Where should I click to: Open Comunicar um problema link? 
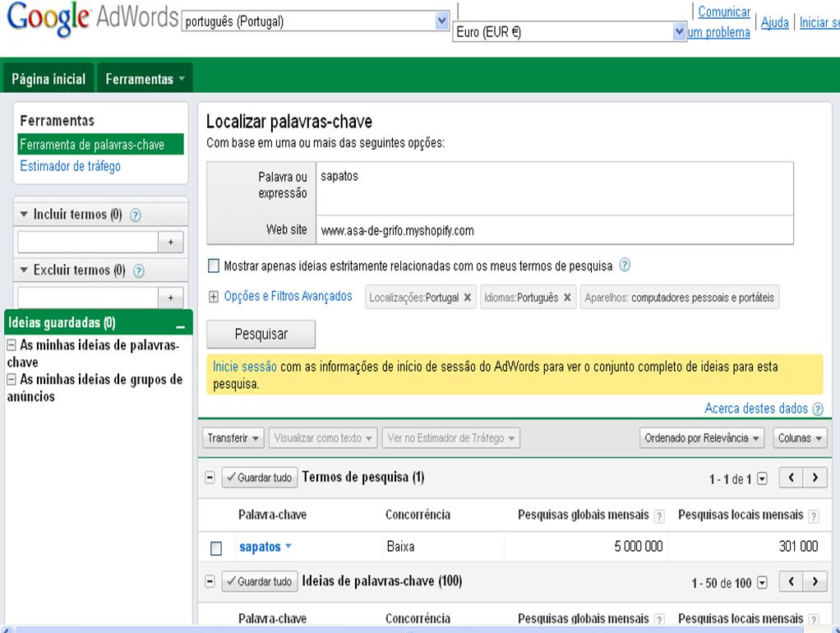tap(719, 22)
